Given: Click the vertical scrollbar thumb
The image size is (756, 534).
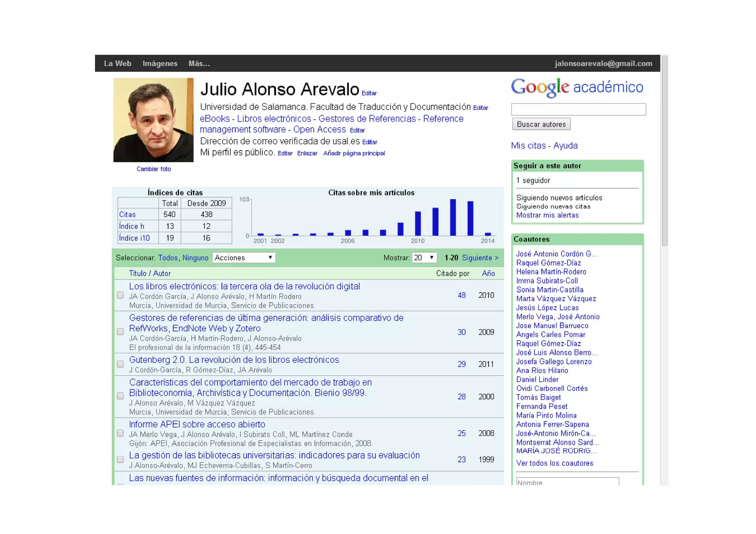Looking at the screenshot, I should [x=664, y=151].
